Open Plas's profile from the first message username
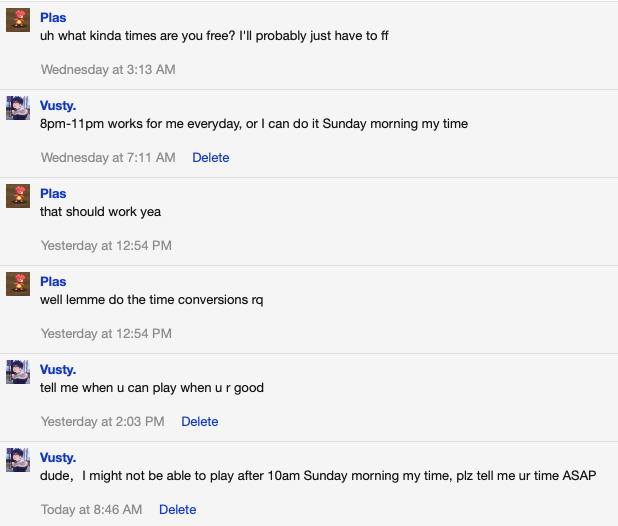Screen dimensions: 618x526 pos(53,18)
